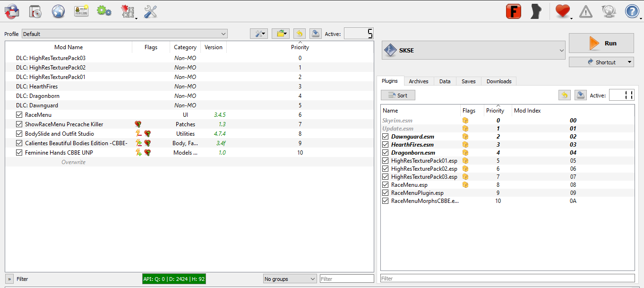Screen dimensions: 644x288
Task: Toggle RaceMenuMorphsCBBE plugin checkbox
Action: click(386, 201)
